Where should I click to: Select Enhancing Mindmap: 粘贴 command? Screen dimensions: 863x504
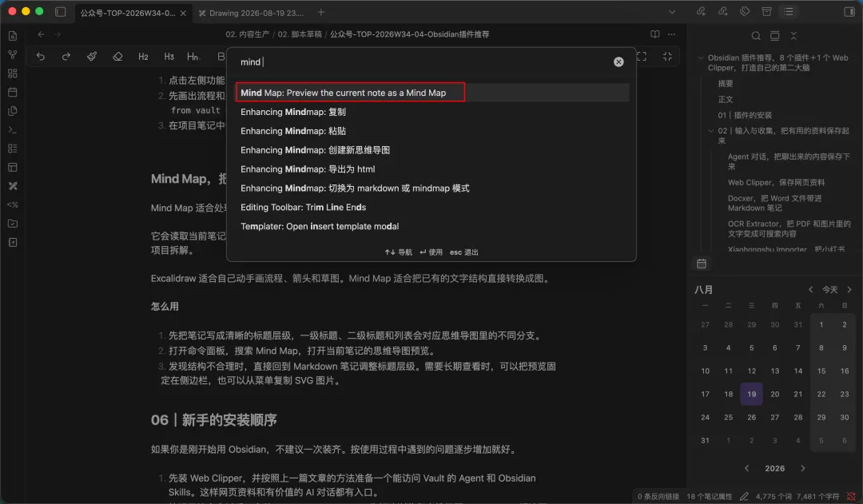tap(432, 131)
